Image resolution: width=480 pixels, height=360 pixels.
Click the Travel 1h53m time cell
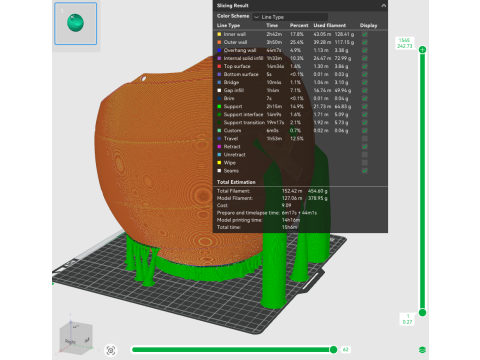tap(274, 138)
